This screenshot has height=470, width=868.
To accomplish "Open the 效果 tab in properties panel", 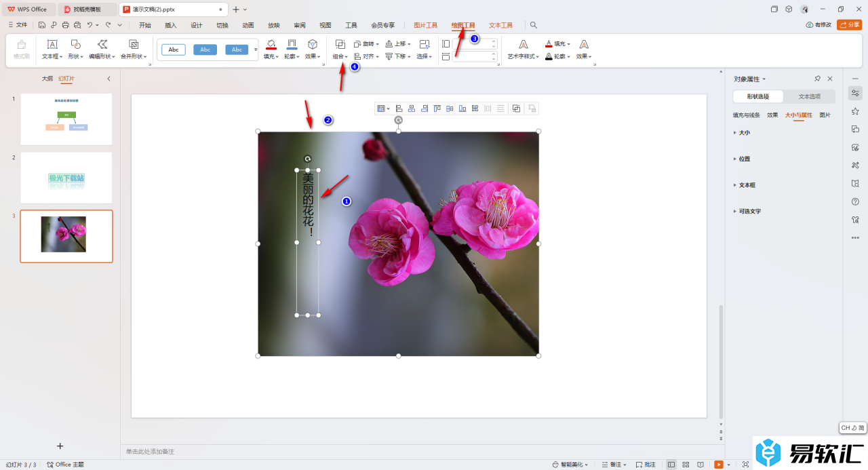I will [x=772, y=115].
